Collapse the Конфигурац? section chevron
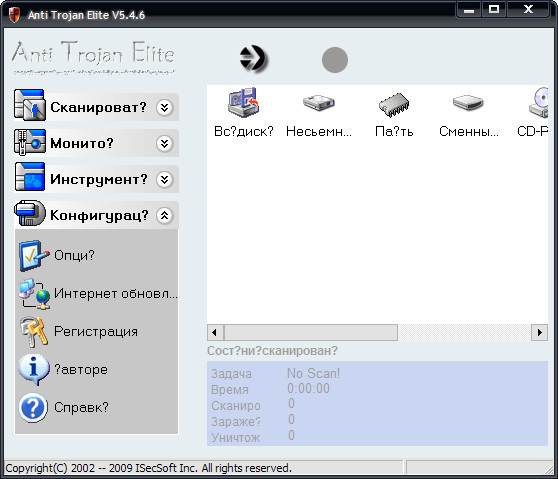Viewport: 558px width, 479px height. point(164,215)
